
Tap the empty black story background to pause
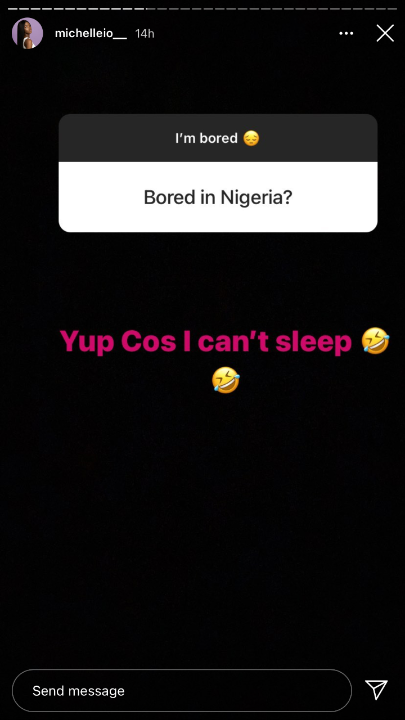point(202,528)
